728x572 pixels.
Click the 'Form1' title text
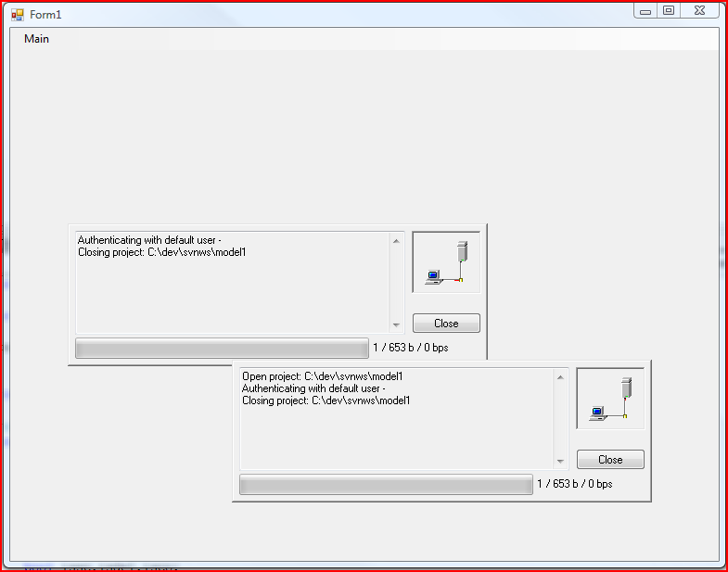(45, 15)
